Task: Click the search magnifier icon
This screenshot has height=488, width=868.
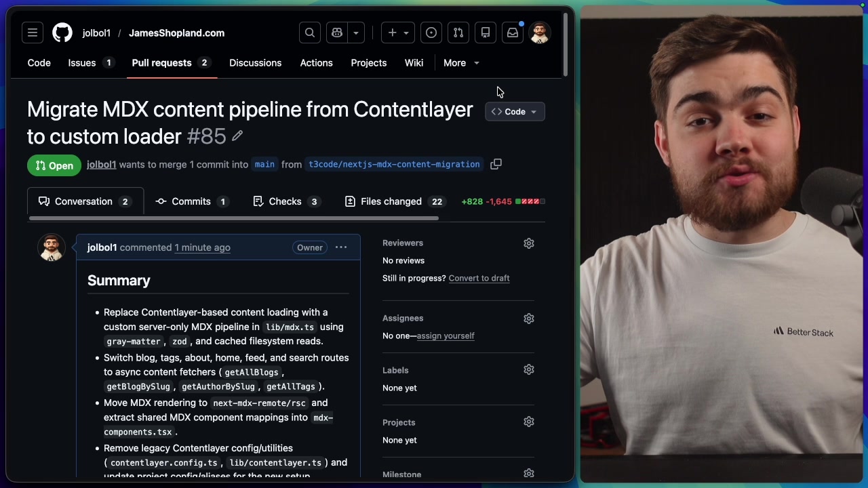Action: coord(309,33)
